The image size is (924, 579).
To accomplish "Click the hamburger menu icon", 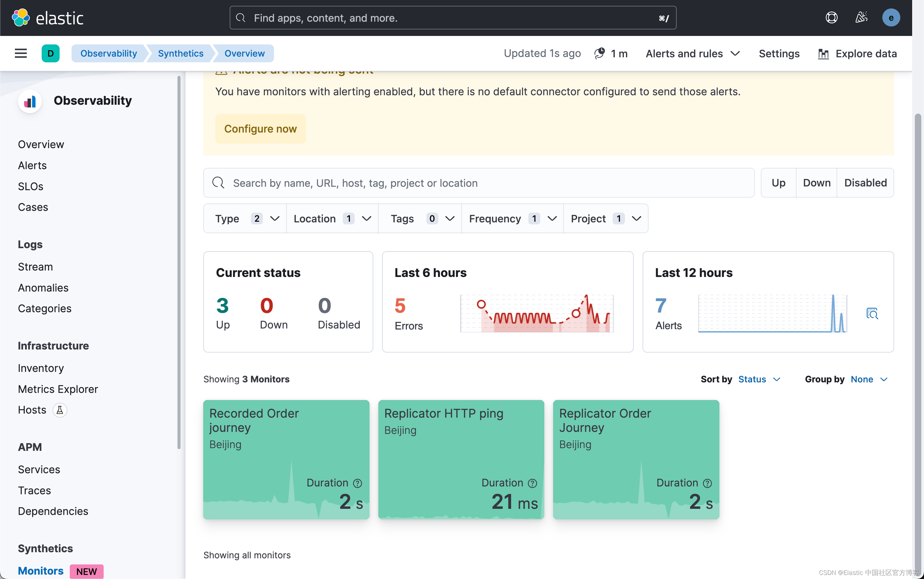I will pyautogui.click(x=20, y=53).
